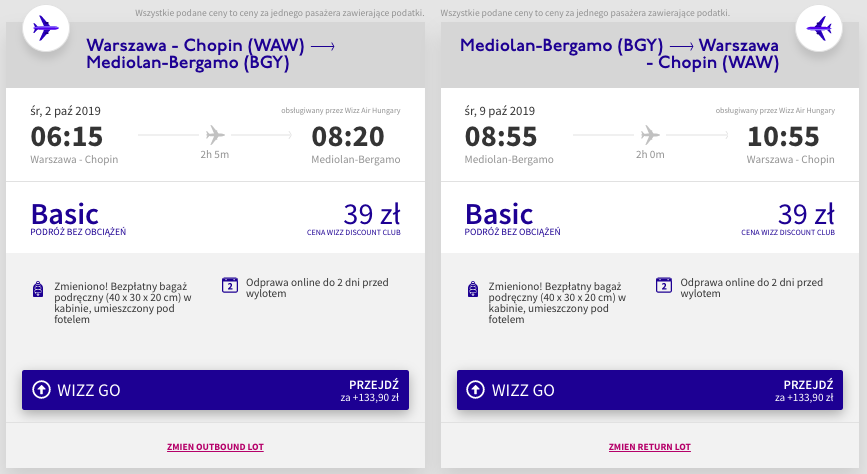Open the ZMIEN OUTBOUND LOT link
Viewport: 867px width, 474px height.
pos(215,447)
